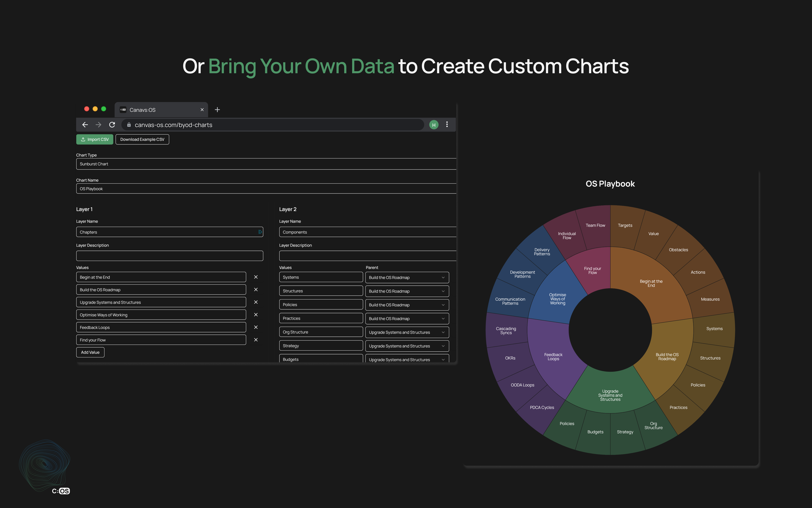Click the Cascading Syncs outer segment
The image size is (812, 508).
click(506, 331)
